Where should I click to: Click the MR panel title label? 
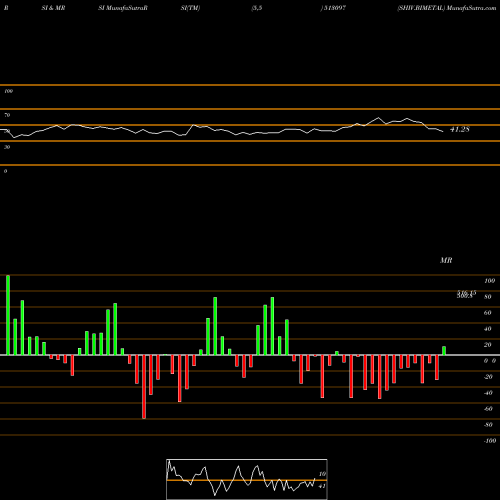446,260
